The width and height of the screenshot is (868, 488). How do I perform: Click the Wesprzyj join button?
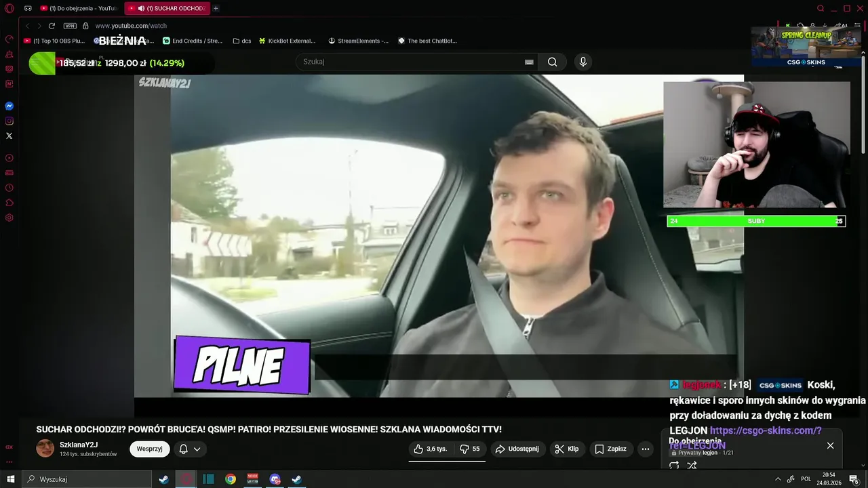point(149,449)
